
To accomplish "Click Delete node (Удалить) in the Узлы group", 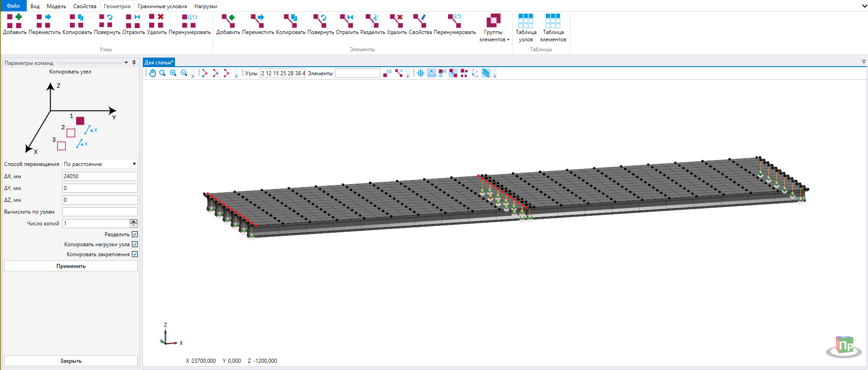I will [x=156, y=24].
